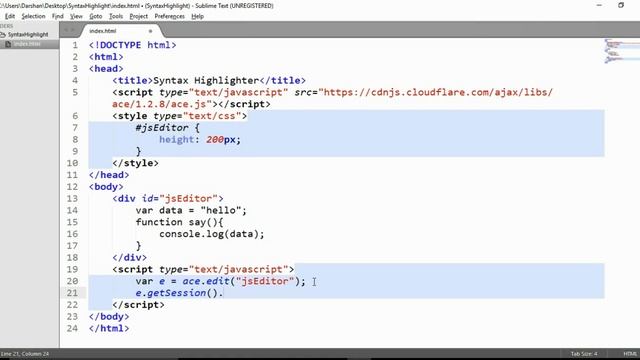Change the HTML syntax in status bar
The height and width of the screenshot is (360, 640).
pyautogui.click(x=630, y=354)
